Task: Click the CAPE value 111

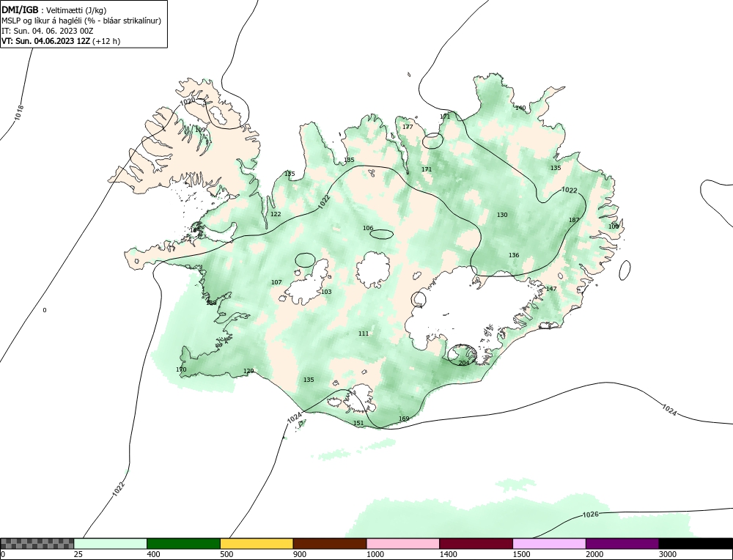Action: 364,334
